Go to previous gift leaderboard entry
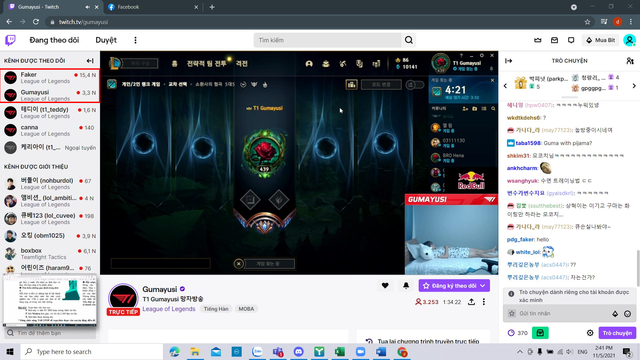 [x=505, y=86]
